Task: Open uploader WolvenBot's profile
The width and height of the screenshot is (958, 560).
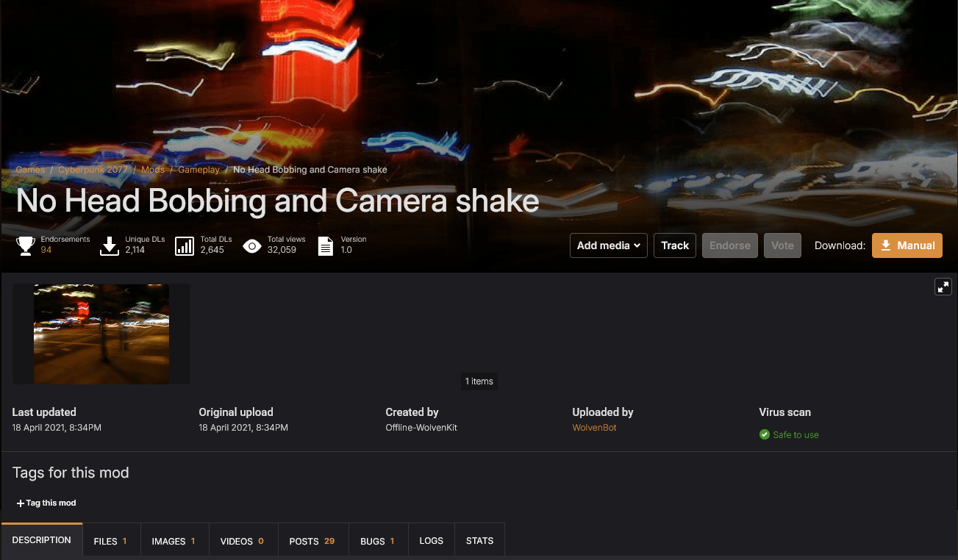Action: point(595,428)
